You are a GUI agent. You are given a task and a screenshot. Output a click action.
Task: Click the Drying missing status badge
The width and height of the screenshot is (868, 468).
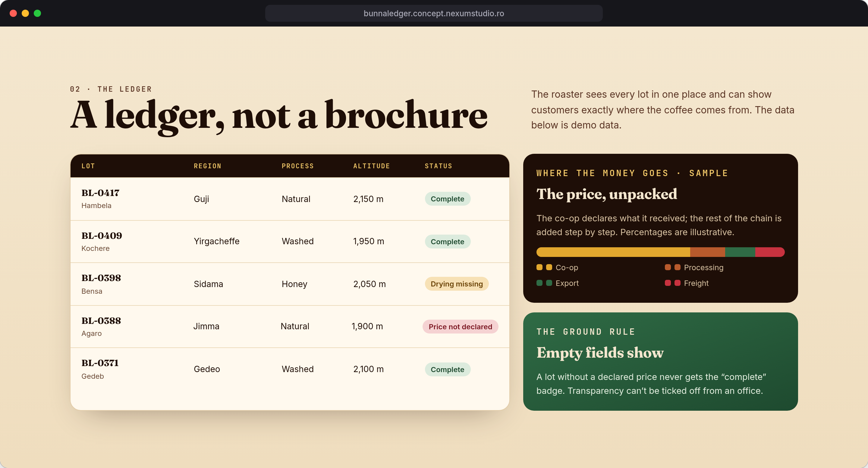point(457,284)
